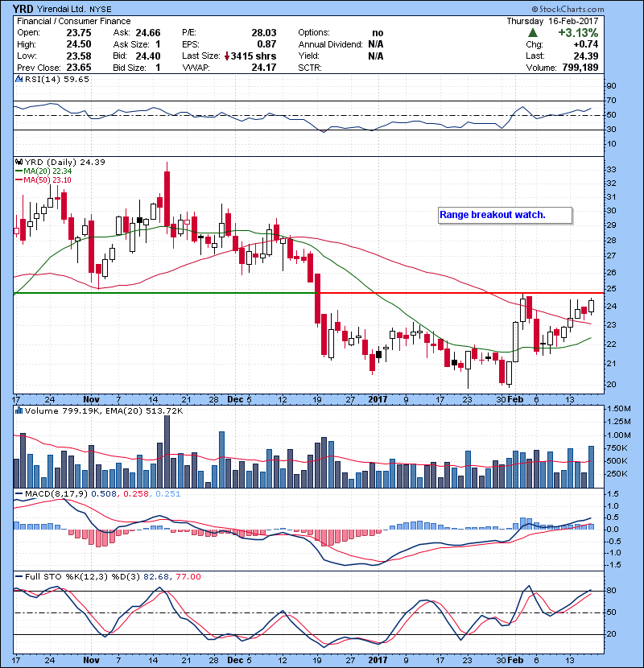Click the 'YRD (Daily) 24.39' chart label
This screenshot has width=644, height=668.
(x=64, y=163)
